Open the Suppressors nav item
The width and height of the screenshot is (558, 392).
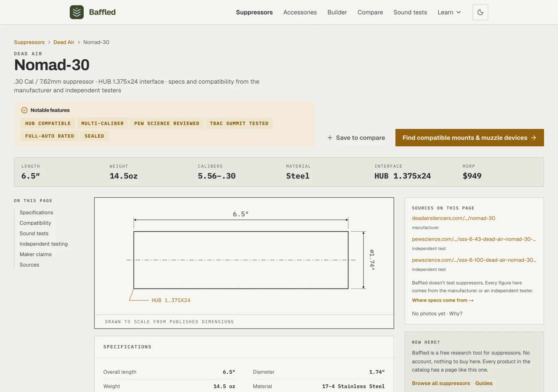[254, 12]
